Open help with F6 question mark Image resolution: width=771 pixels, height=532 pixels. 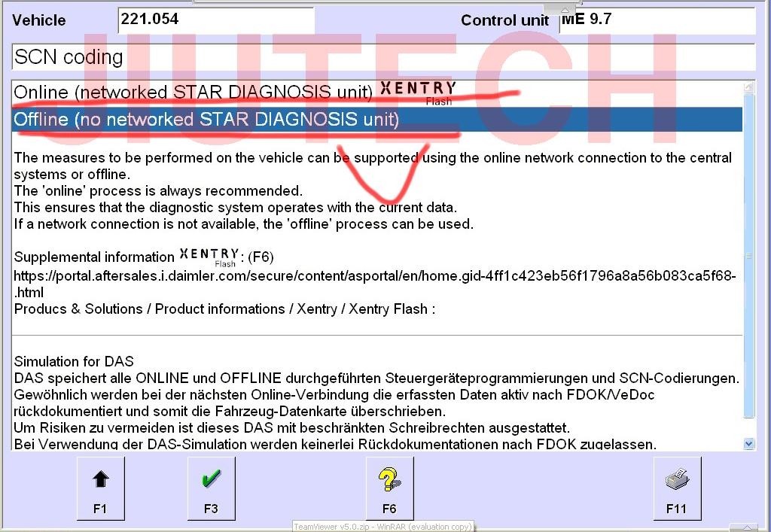(x=389, y=488)
